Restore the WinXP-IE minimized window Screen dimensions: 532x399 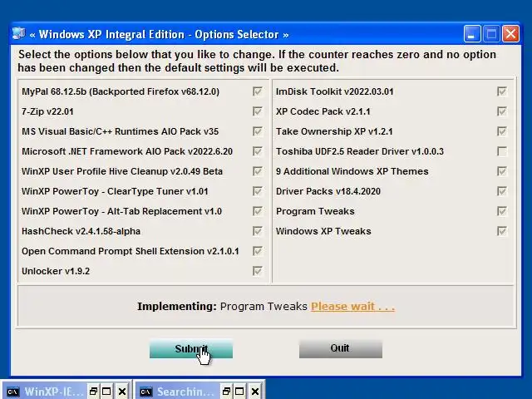pos(93,392)
